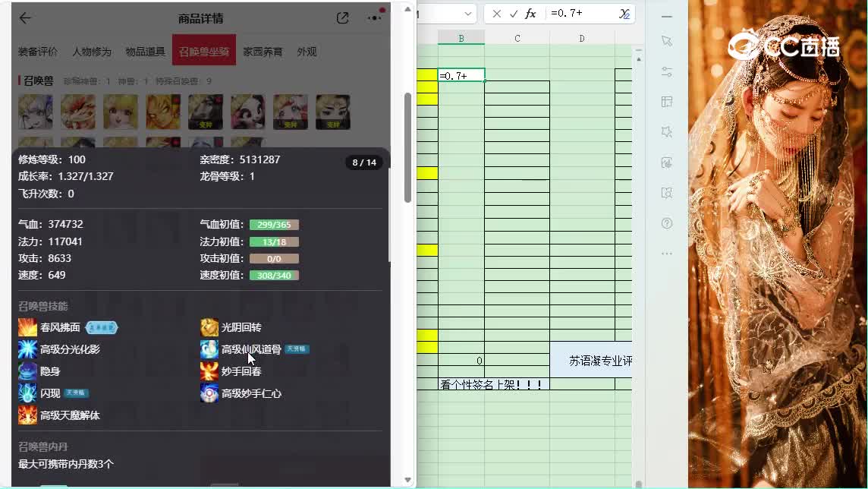Click the product page vertical scrollbar thumb
Viewport: 868px width, 489px height.
tap(408, 147)
